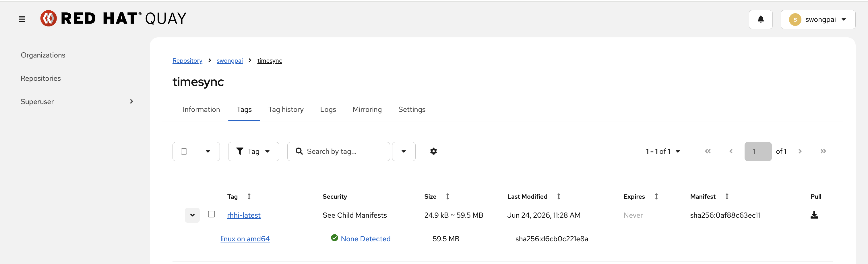Screen dimensions: 868x264
Task: Open the table settings gear icon
Action: (433, 151)
